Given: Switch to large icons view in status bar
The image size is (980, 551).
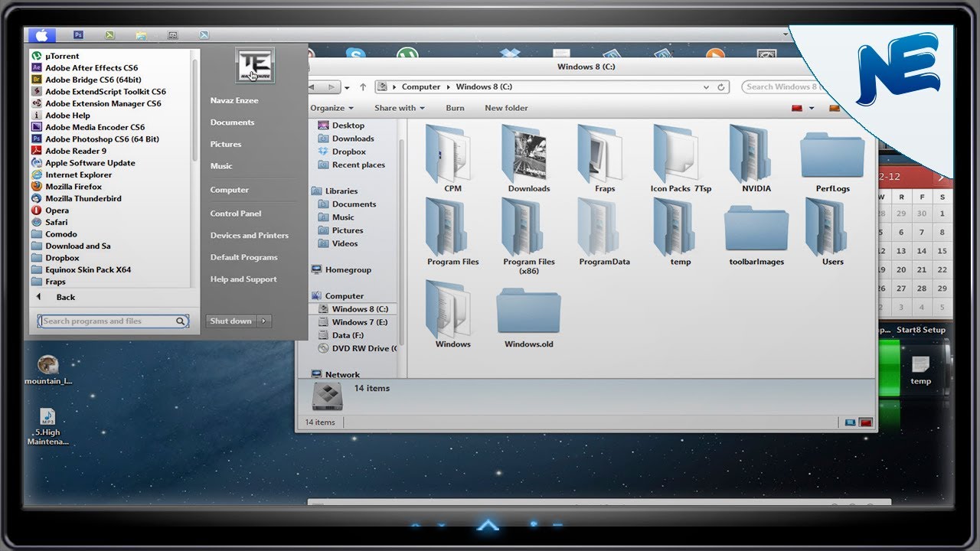Looking at the screenshot, I should 866,422.
